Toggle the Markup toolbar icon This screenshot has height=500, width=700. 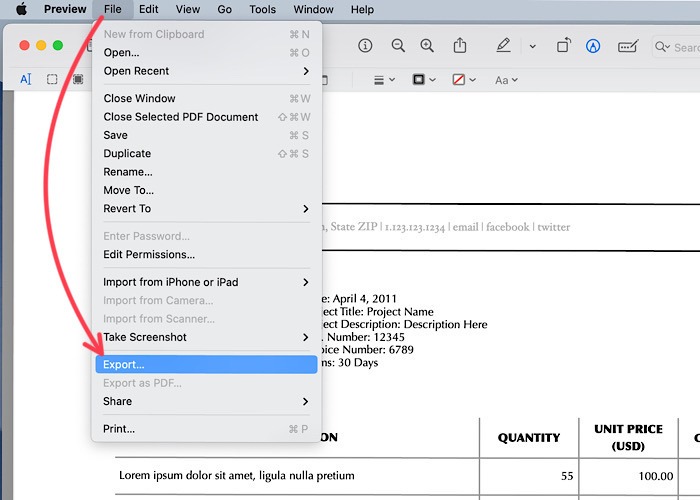point(593,46)
